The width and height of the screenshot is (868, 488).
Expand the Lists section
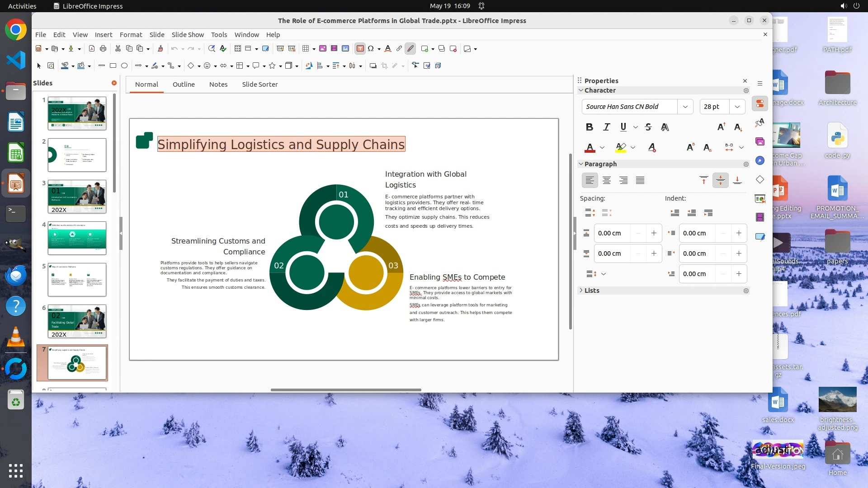click(x=591, y=291)
